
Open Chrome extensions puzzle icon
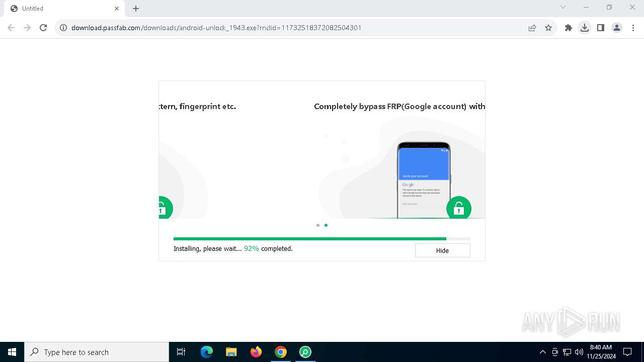(x=569, y=28)
